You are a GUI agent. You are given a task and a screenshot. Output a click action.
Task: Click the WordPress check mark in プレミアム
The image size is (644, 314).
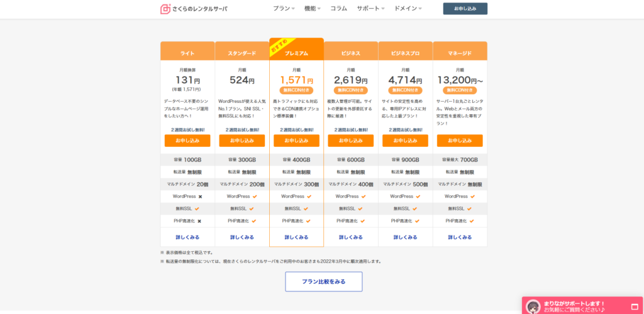(x=309, y=197)
